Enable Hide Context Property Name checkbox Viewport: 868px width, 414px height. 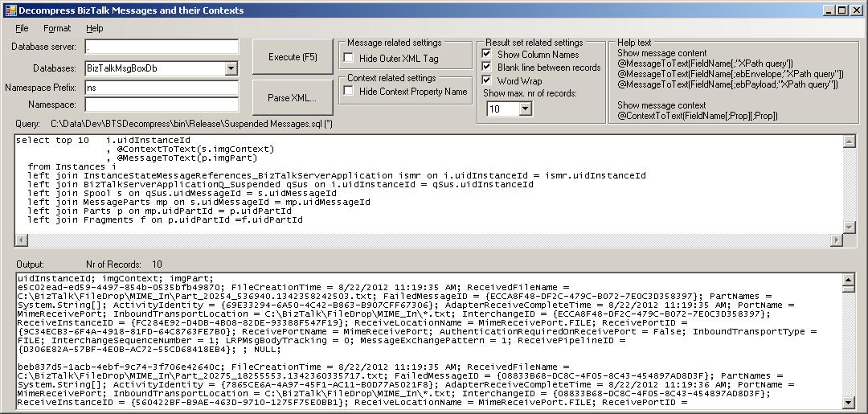pyautogui.click(x=348, y=92)
